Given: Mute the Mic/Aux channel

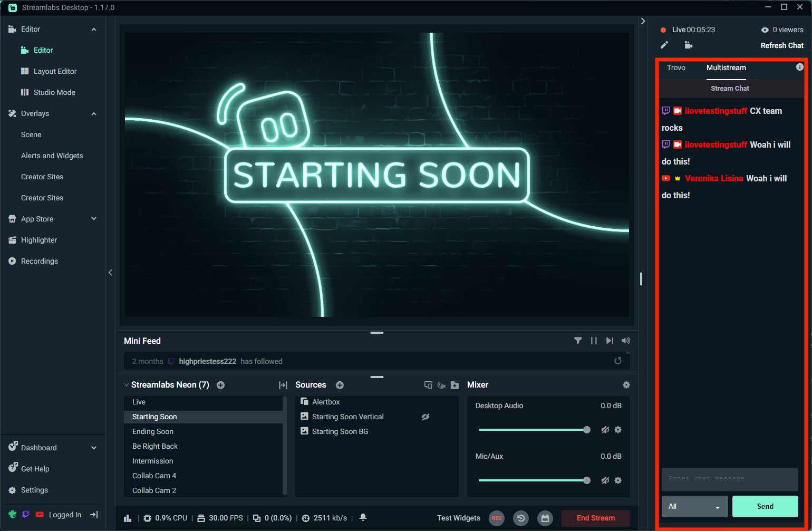Looking at the screenshot, I should 605,480.
